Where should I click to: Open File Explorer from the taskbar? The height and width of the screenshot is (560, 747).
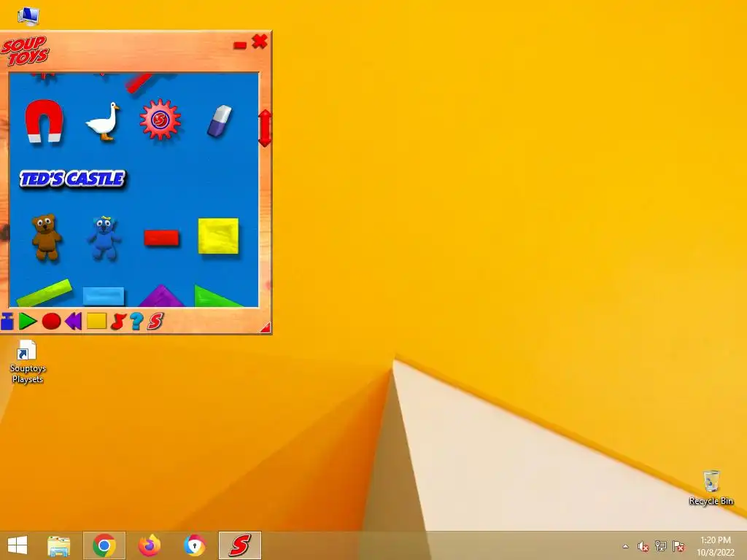pos(58,545)
